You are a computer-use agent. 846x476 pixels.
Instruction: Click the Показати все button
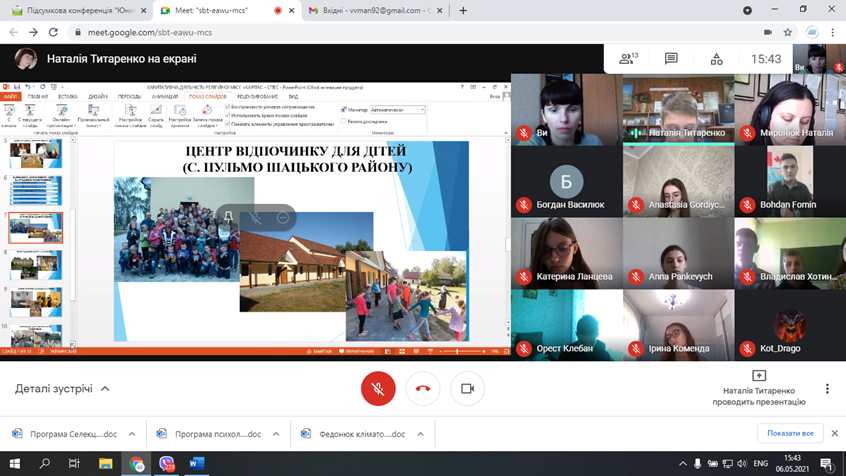pyautogui.click(x=792, y=433)
